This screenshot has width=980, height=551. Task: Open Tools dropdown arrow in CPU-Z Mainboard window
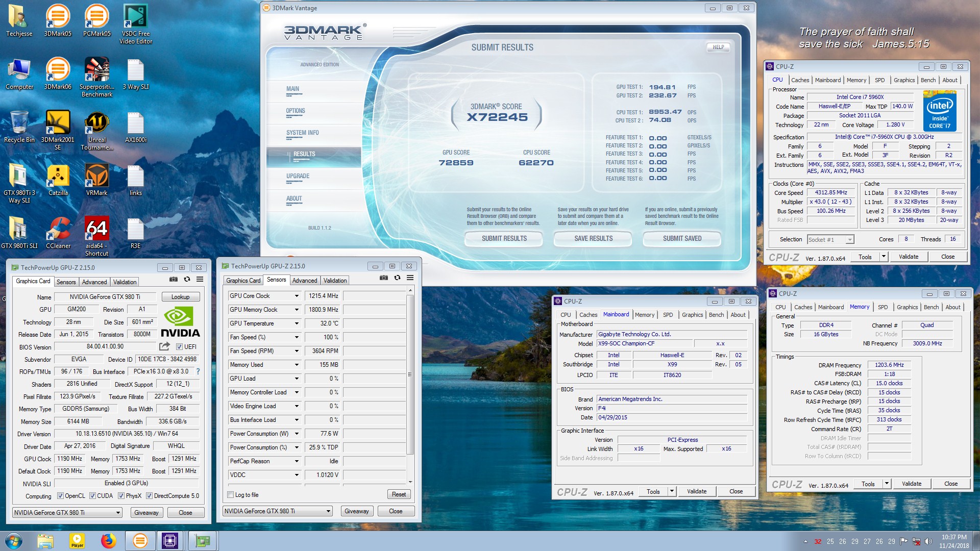point(672,491)
